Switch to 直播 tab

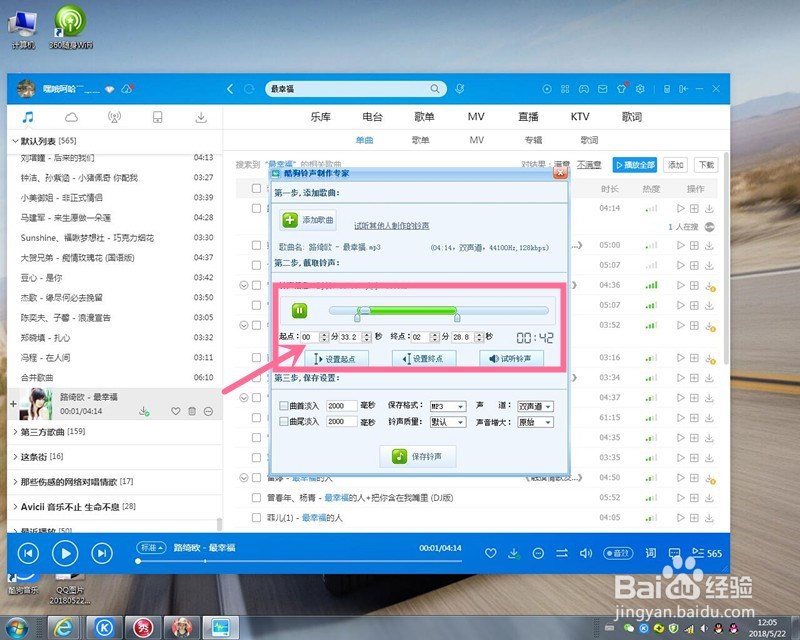[528, 117]
